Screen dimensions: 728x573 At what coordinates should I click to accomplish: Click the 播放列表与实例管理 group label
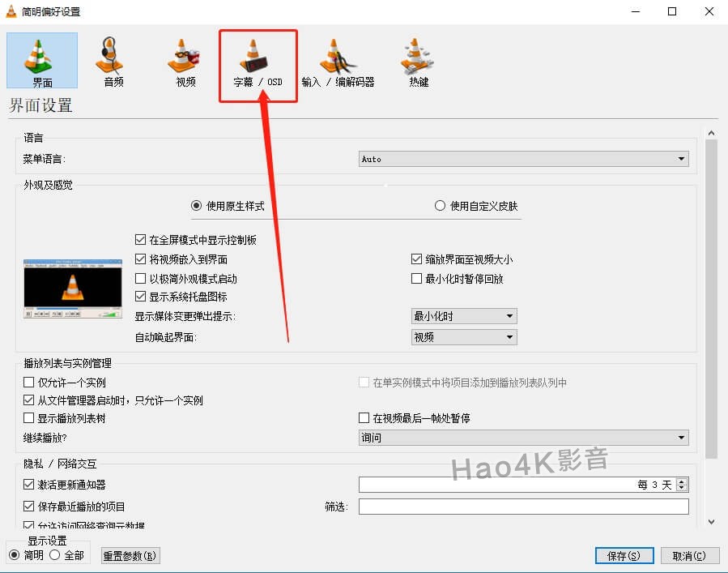[68, 363]
